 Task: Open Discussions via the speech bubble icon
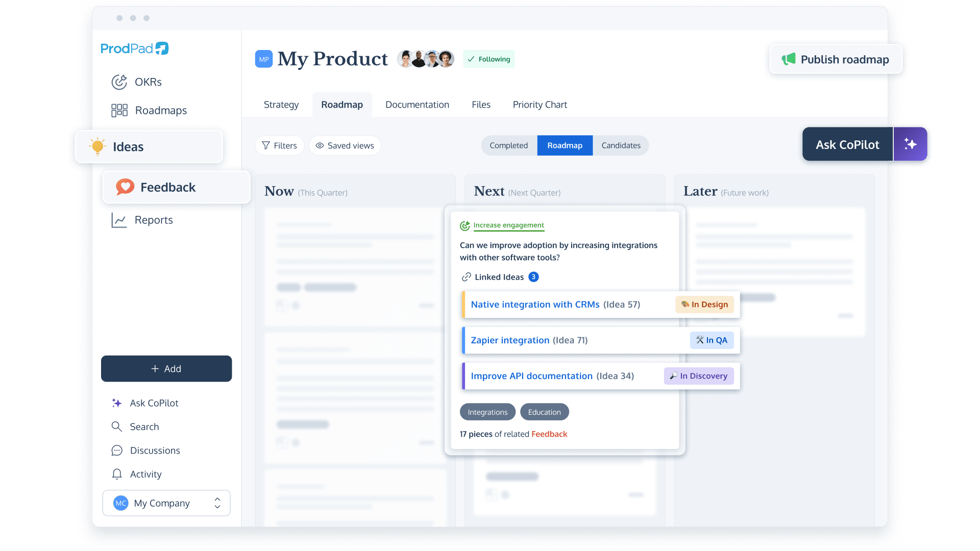pyautogui.click(x=116, y=450)
